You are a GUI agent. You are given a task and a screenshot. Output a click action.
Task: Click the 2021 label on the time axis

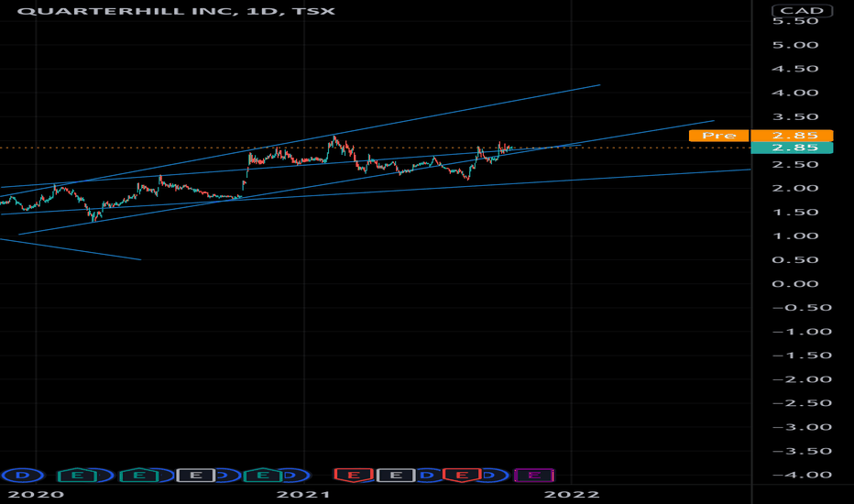point(303,495)
